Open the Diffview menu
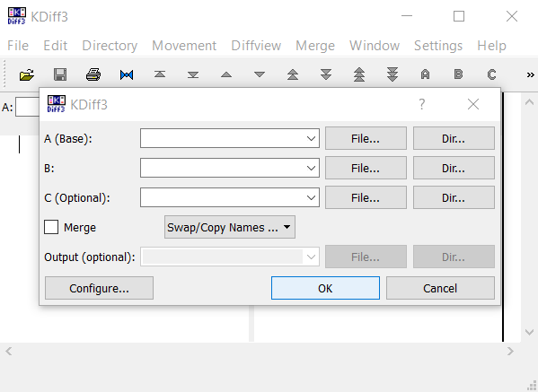 point(256,46)
